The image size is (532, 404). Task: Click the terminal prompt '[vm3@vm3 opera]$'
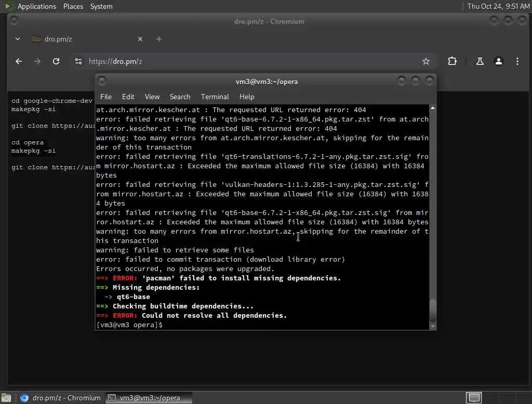click(129, 325)
